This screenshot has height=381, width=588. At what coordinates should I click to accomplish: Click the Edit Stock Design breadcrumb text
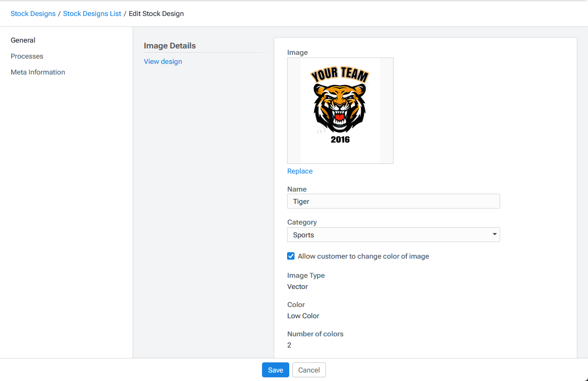coord(156,14)
